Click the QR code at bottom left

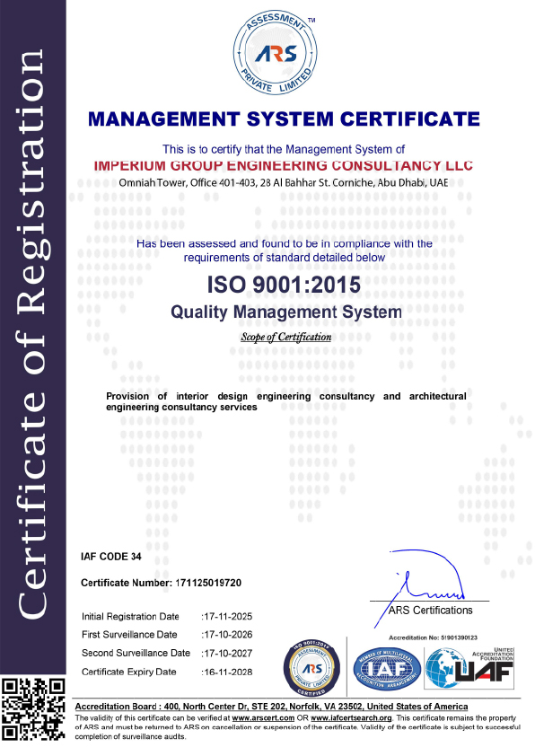click(x=33, y=708)
